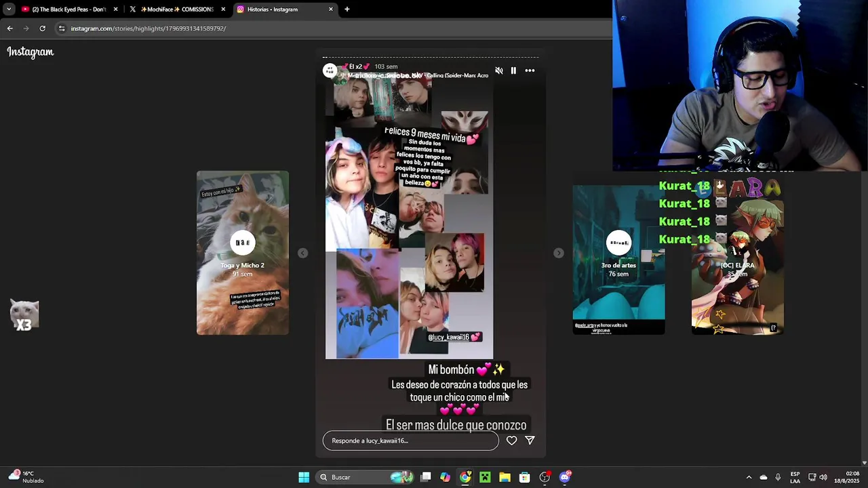Open Copilot from the taskbar
This screenshot has width=868, height=488.
445,477
